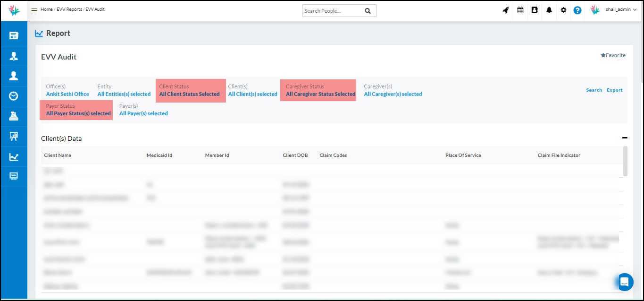Go to EVV Reports breadcrumb

pyautogui.click(x=69, y=9)
